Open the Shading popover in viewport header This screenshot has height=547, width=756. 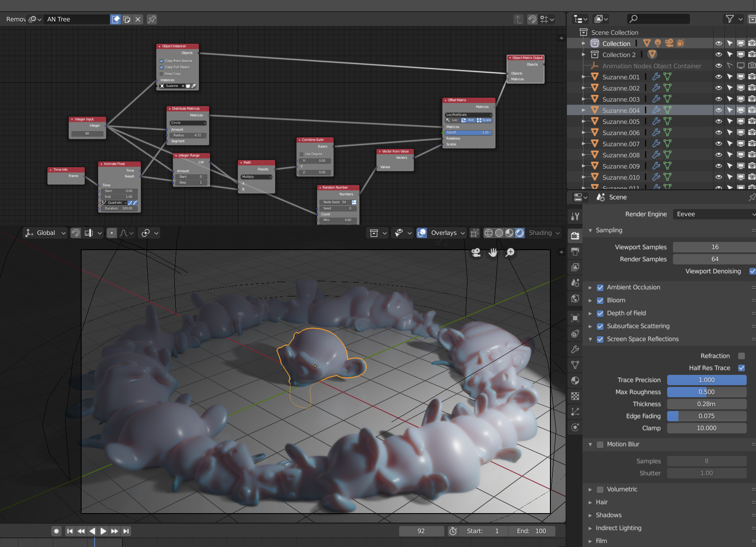[544, 233]
